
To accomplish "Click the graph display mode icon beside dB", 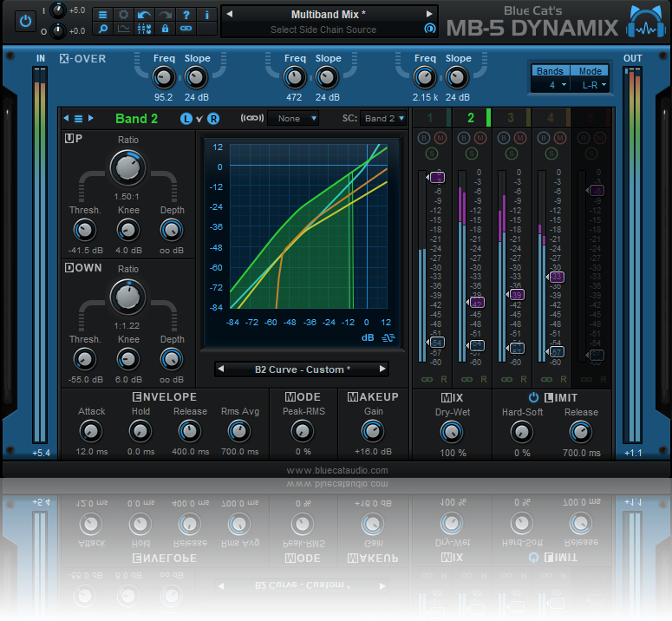I will click(x=388, y=337).
